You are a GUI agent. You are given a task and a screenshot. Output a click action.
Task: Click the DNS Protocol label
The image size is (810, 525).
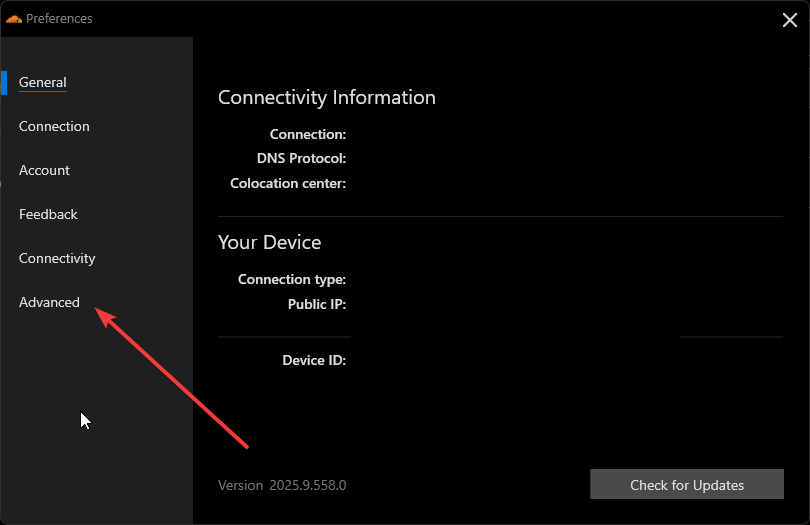coord(301,158)
